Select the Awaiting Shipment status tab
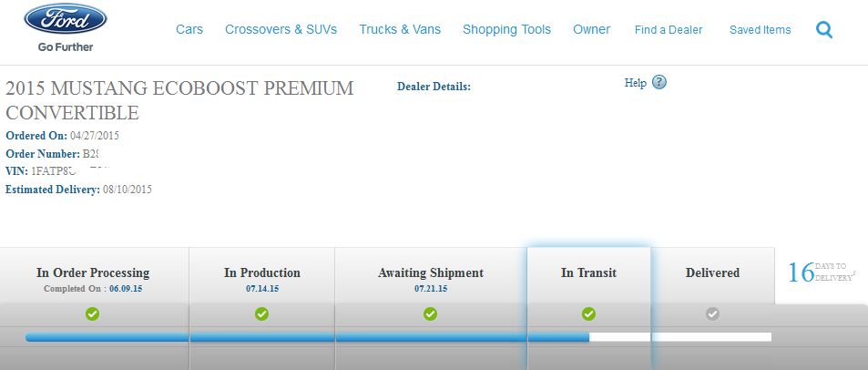Image resolution: width=868 pixels, height=370 pixels. pyautogui.click(x=431, y=275)
